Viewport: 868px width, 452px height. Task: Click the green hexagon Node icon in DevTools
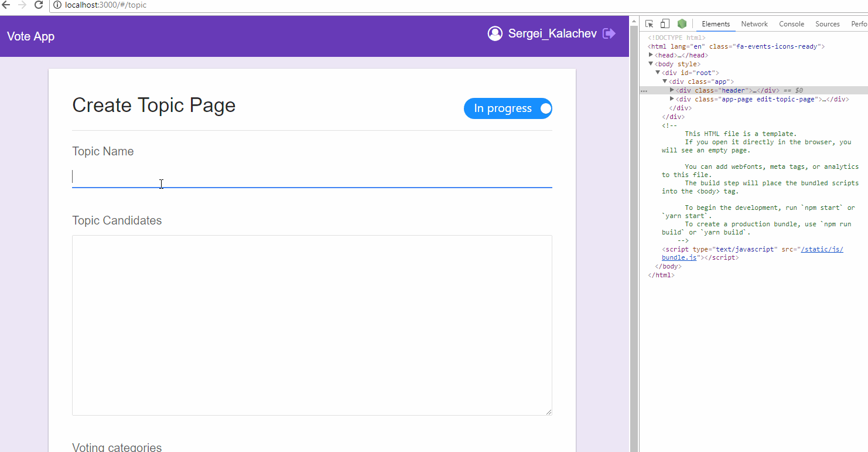tap(682, 24)
